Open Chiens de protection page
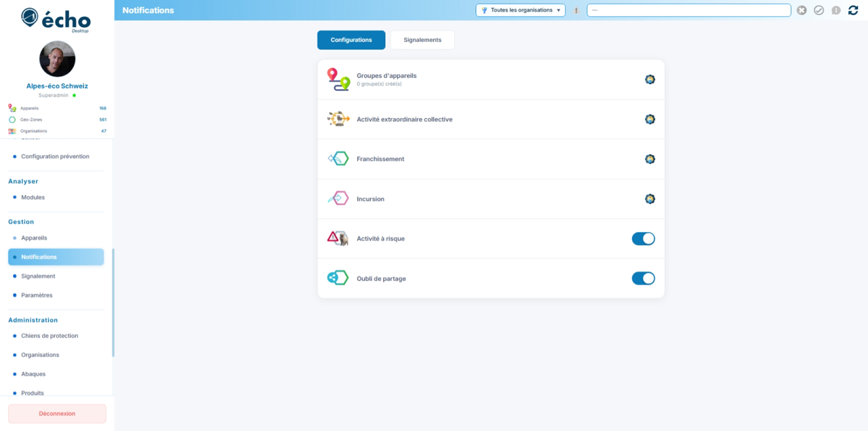Viewport: 868px width, 431px height. coord(50,336)
